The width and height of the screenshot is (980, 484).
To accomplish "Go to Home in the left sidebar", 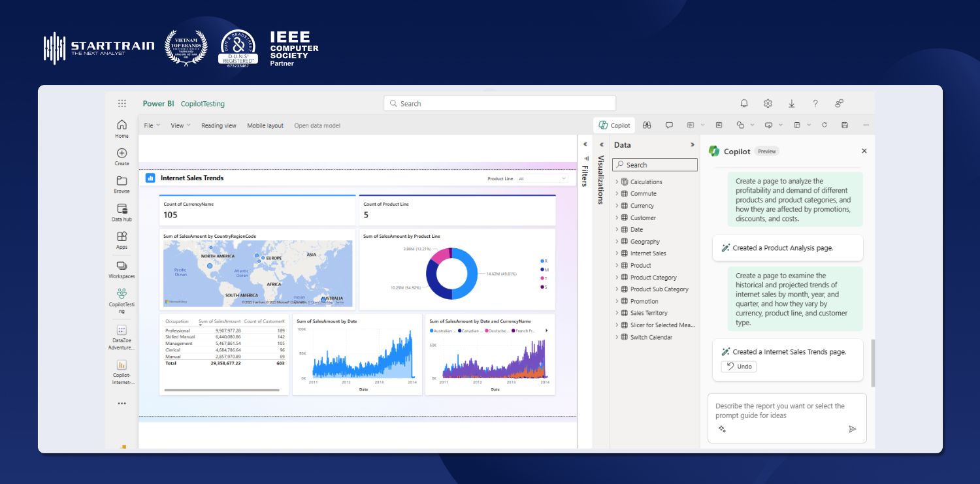I will (122, 129).
